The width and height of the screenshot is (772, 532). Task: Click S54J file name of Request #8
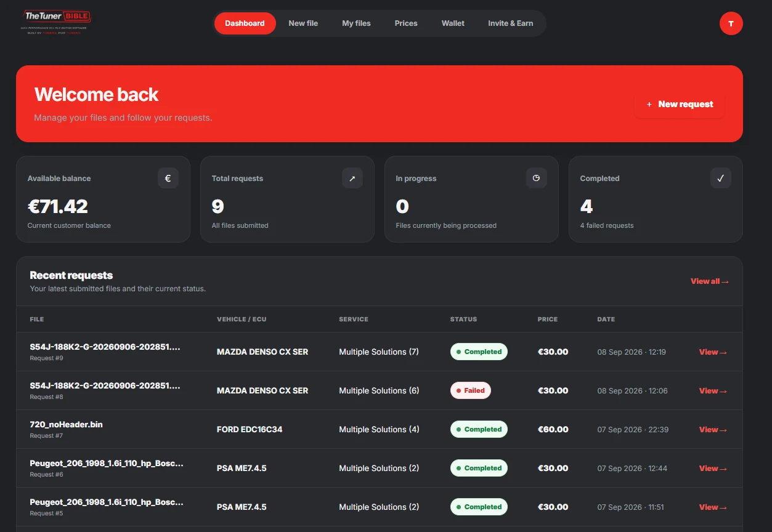point(105,386)
